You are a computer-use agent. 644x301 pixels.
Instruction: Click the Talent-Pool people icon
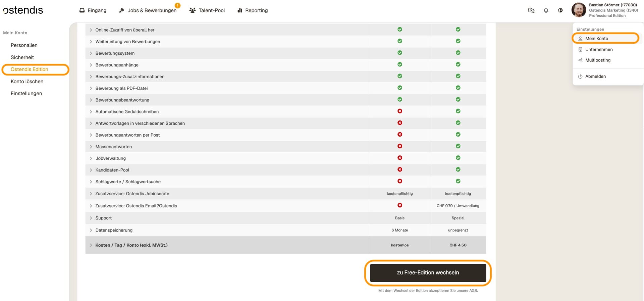click(x=193, y=10)
